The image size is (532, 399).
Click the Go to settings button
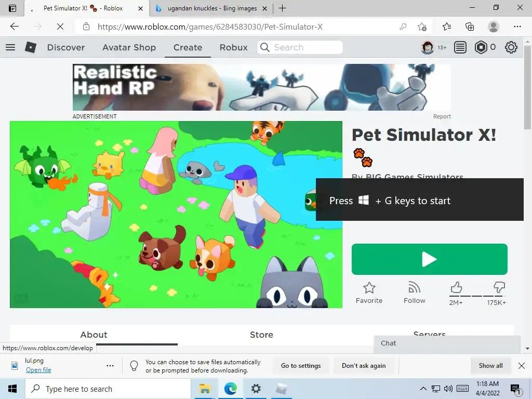[x=301, y=366]
